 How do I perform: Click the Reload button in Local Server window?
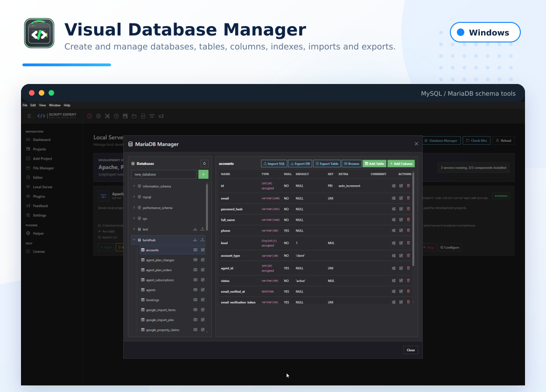click(504, 140)
